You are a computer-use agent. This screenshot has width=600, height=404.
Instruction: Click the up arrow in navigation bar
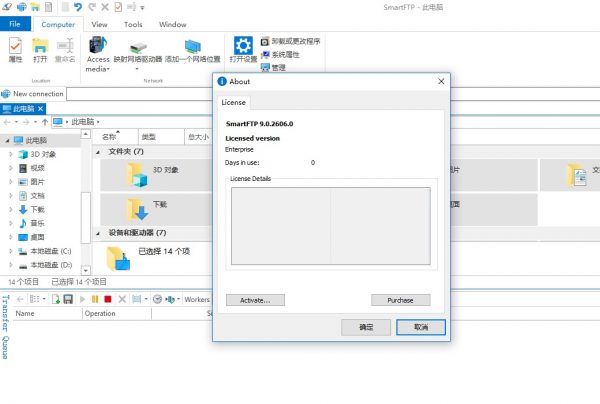click(x=45, y=122)
